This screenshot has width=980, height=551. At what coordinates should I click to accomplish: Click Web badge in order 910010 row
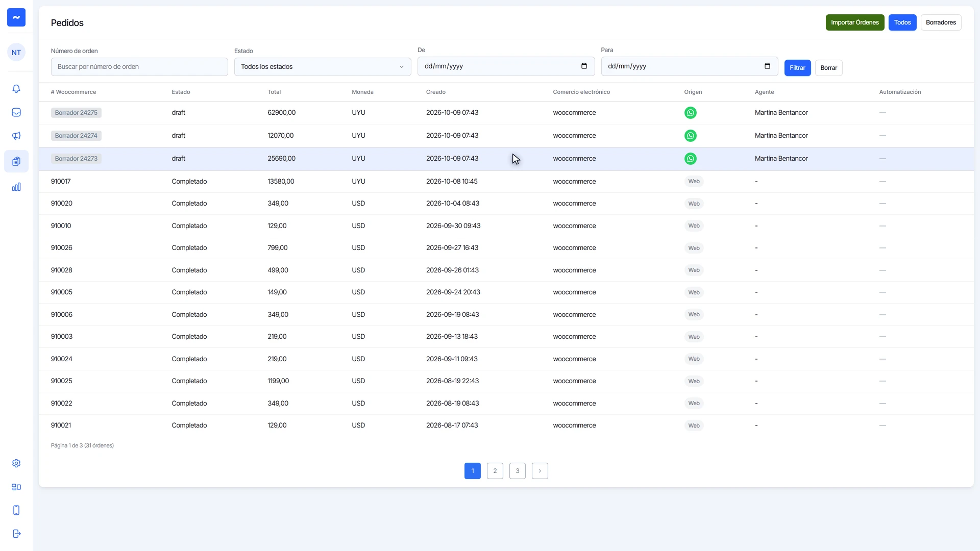pos(694,226)
